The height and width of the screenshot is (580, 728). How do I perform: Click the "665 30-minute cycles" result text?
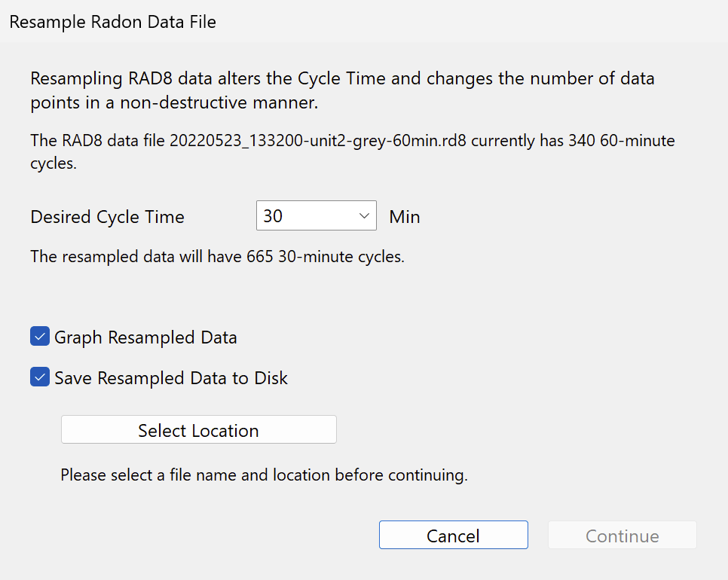tap(325, 256)
